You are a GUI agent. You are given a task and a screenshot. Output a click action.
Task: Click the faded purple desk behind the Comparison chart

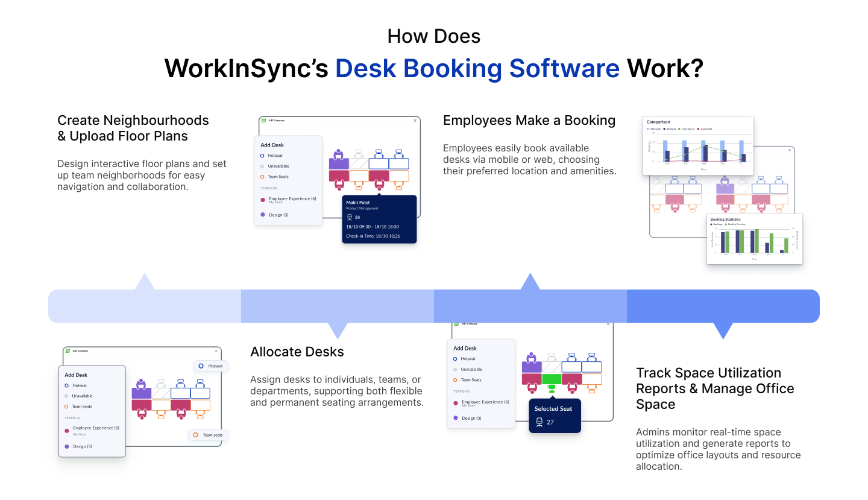coord(725,188)
